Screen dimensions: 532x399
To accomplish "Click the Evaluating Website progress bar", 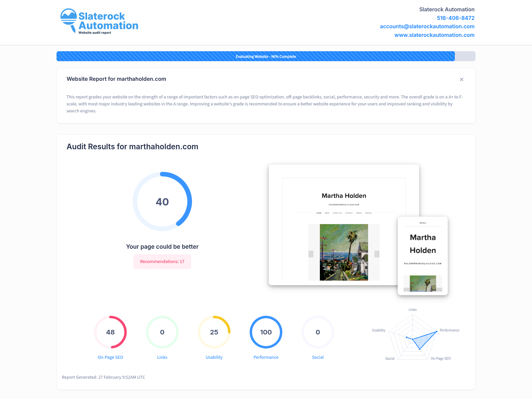I will 266,56.
